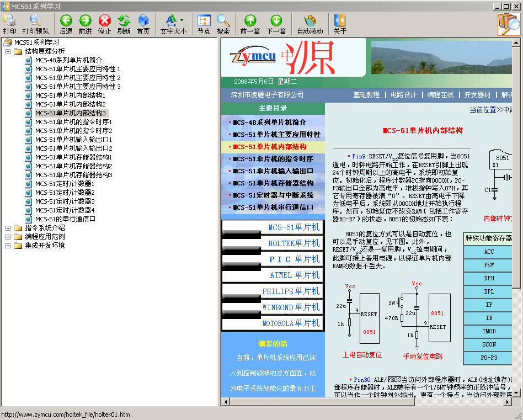
Task: Open the 基础教程 nav tab
Action: 366,95
